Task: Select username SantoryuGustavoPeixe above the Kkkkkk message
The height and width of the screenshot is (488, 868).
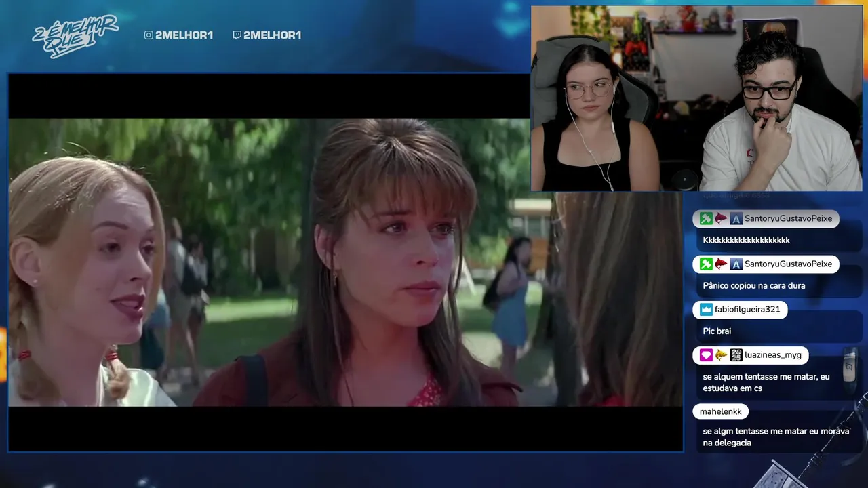Action: click(788, 218)
